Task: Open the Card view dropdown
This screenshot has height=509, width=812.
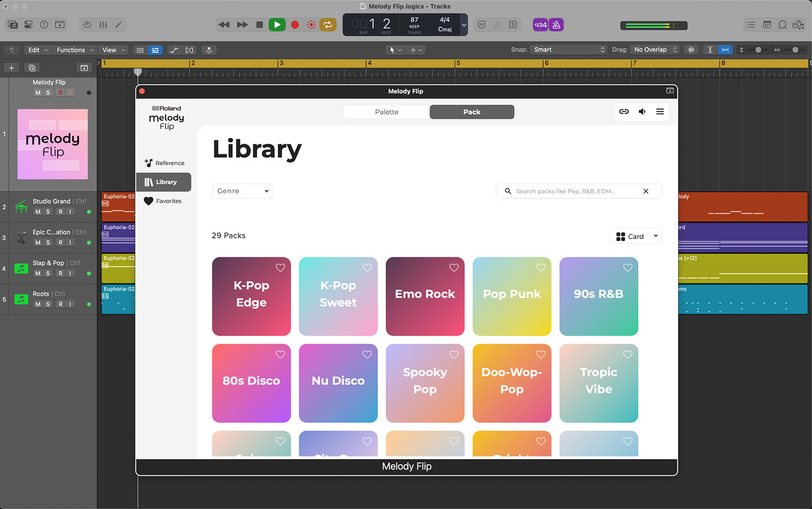Action: point(636,236)
